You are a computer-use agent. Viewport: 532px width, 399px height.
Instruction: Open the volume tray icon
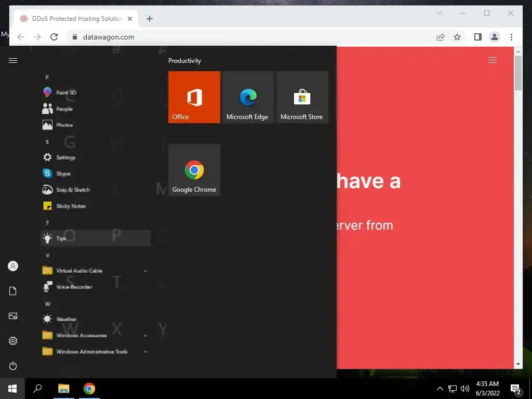[x=465, y=389]
